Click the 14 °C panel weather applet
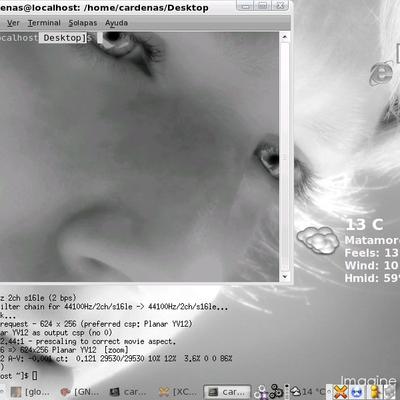This screenshot has width=400, height=400. coord(307,392)
